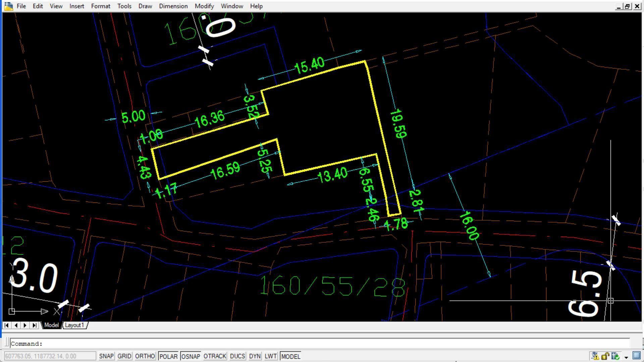Screen dimensions: 644x362
Task: Go to next layout tab arrow
Action: 25,325
